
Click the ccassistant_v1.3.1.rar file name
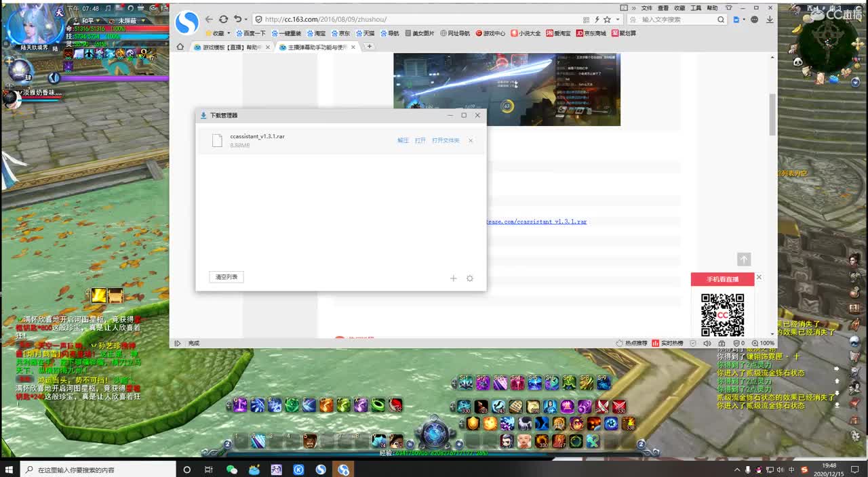tap(257, 136)
